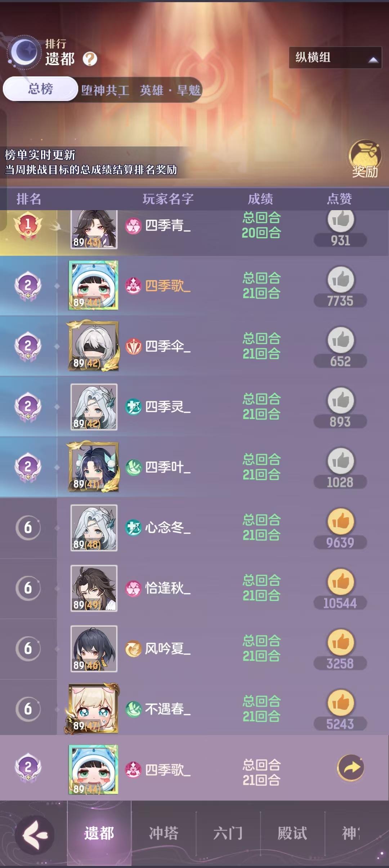Open the question mark help icon

coord(90,59)
